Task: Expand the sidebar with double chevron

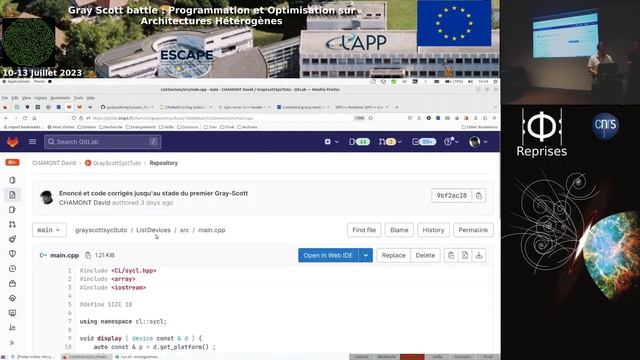Action: (12, 343)
